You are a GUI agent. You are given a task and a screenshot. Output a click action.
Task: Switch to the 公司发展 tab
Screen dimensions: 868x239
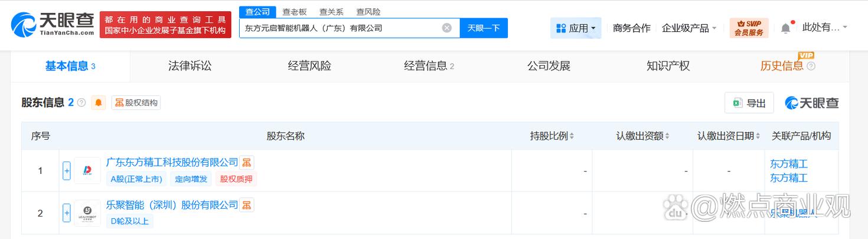[x=549, y=66]
